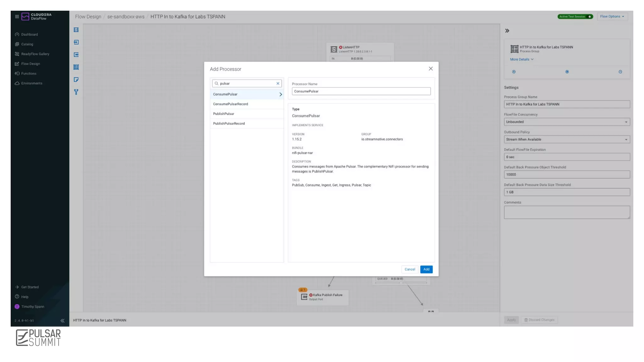This screenshot has width=644, height=362.
Task: Click the Kafka Publish Failure error icon
Action: pyautogui.click(x=311, y=295)
